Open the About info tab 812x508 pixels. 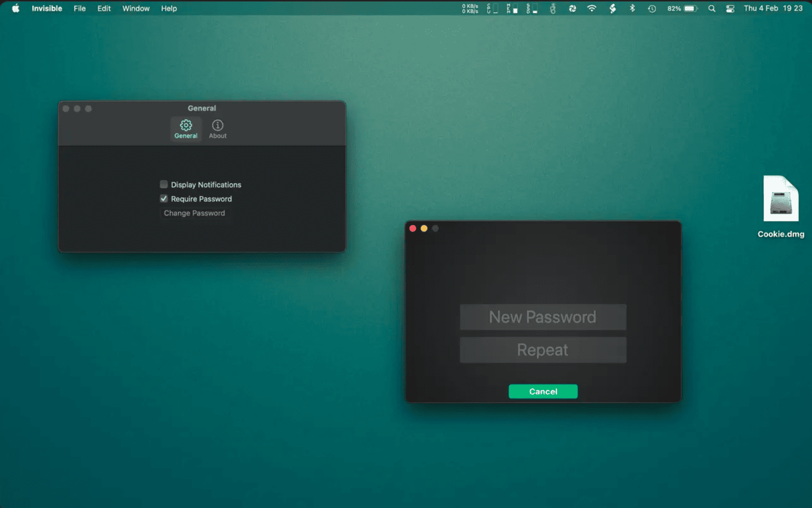click(218, 129)
